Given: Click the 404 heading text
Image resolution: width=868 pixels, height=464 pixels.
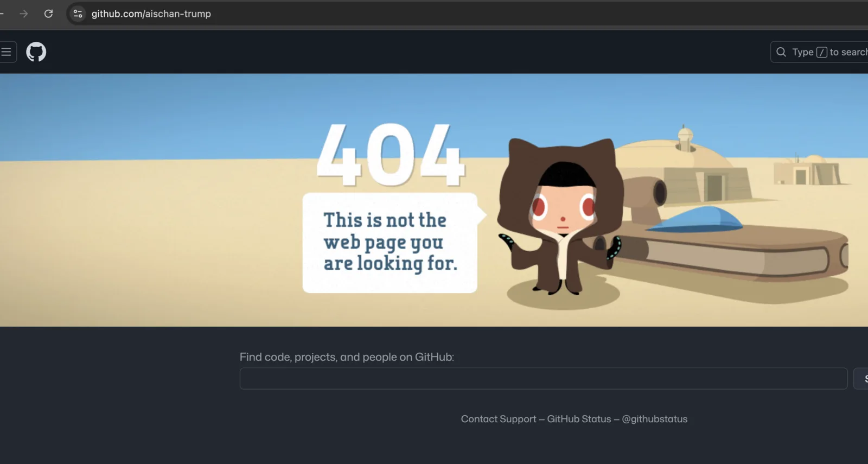Looking at the screenshot, I should pos(391,155).
